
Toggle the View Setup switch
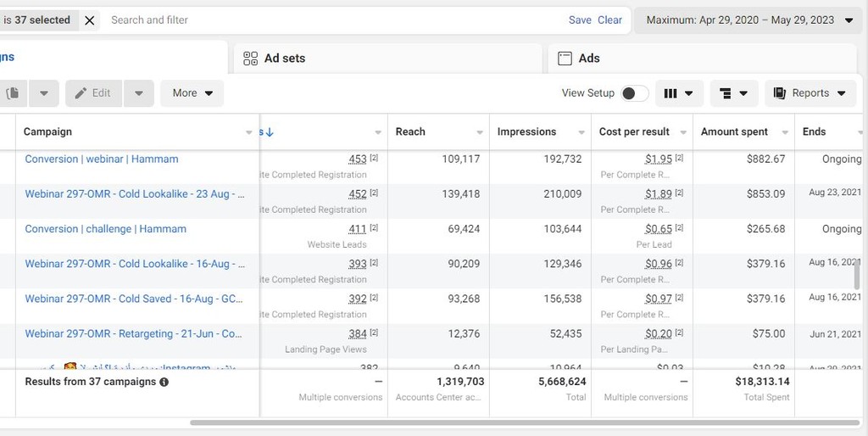tap(634, 93)
